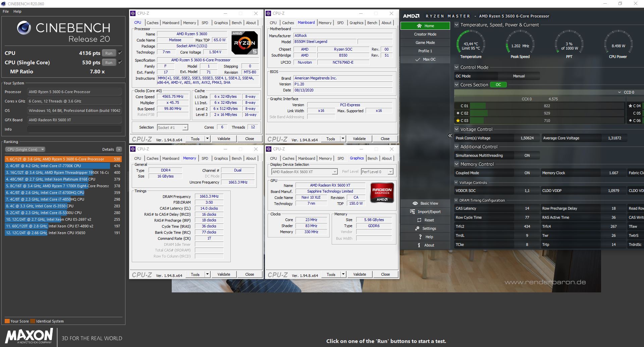Open Basic View in Ryzen Master

tap(425, 203)
